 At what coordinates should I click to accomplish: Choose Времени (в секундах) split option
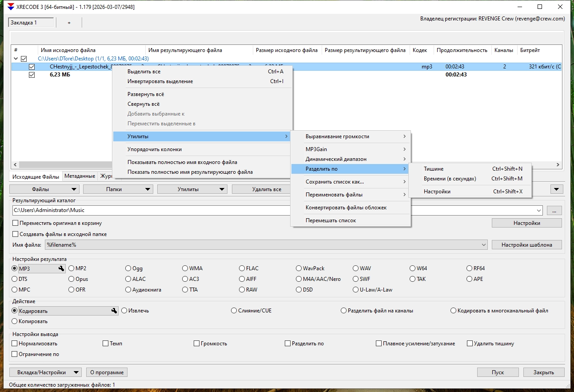click(x=470, y=179)
